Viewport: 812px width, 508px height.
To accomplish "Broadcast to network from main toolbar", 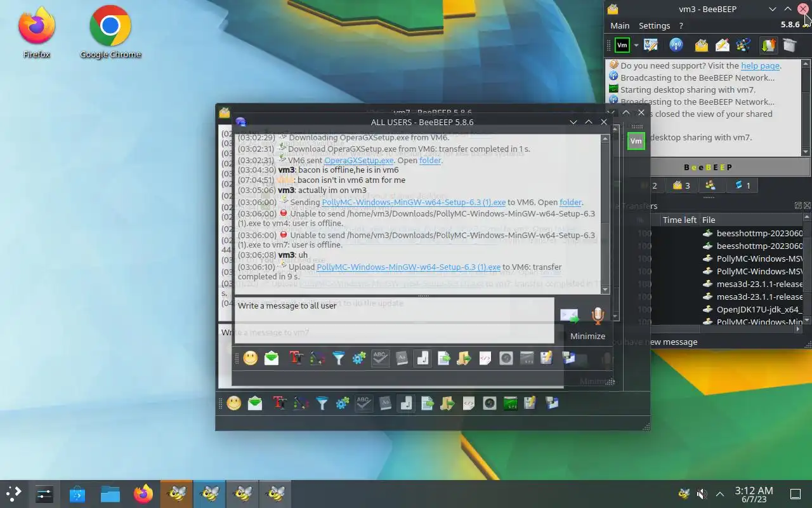I will 676,45.
